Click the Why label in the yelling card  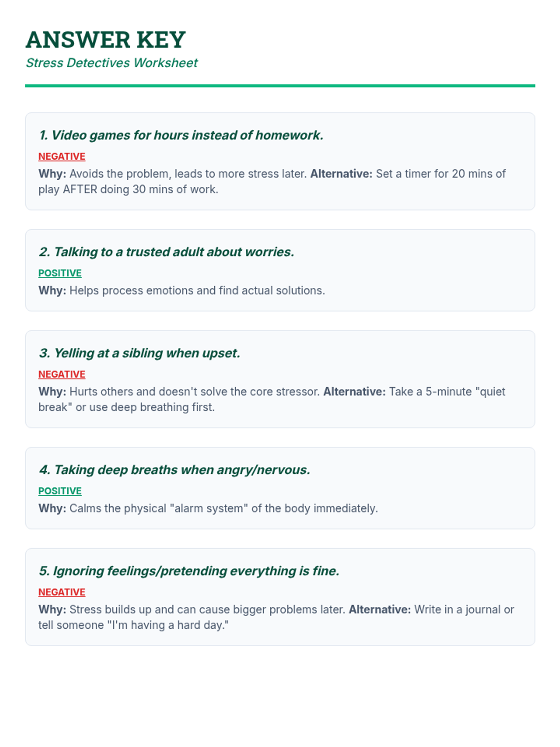pos(52,392)
